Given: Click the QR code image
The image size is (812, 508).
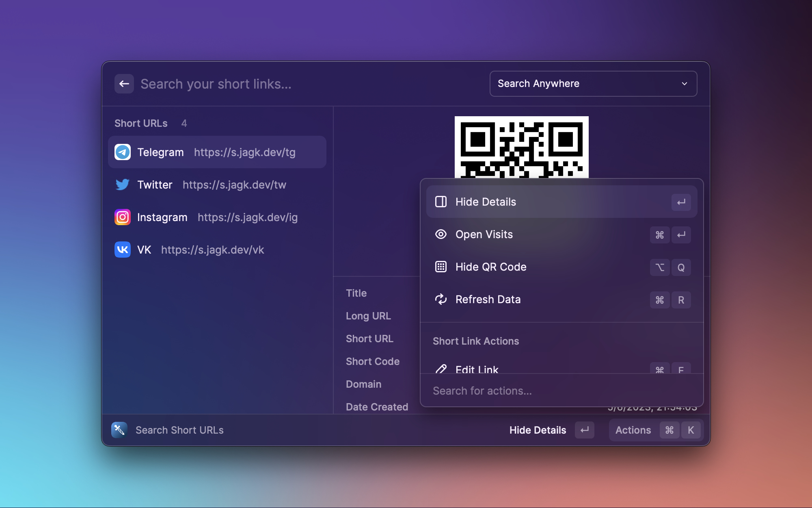Looking at the screenshot, I should pyautogui.click(x=521, y=148).
